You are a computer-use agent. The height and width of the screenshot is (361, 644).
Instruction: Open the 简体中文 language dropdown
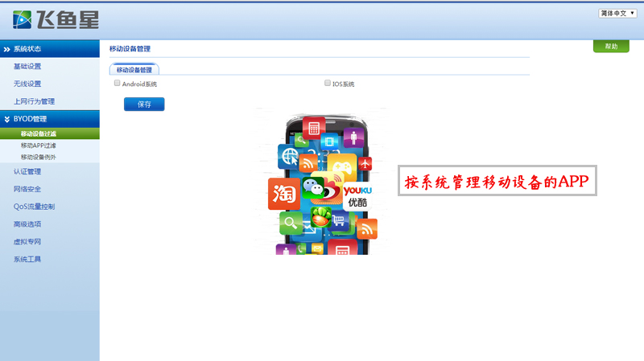[x=617, y=14]
